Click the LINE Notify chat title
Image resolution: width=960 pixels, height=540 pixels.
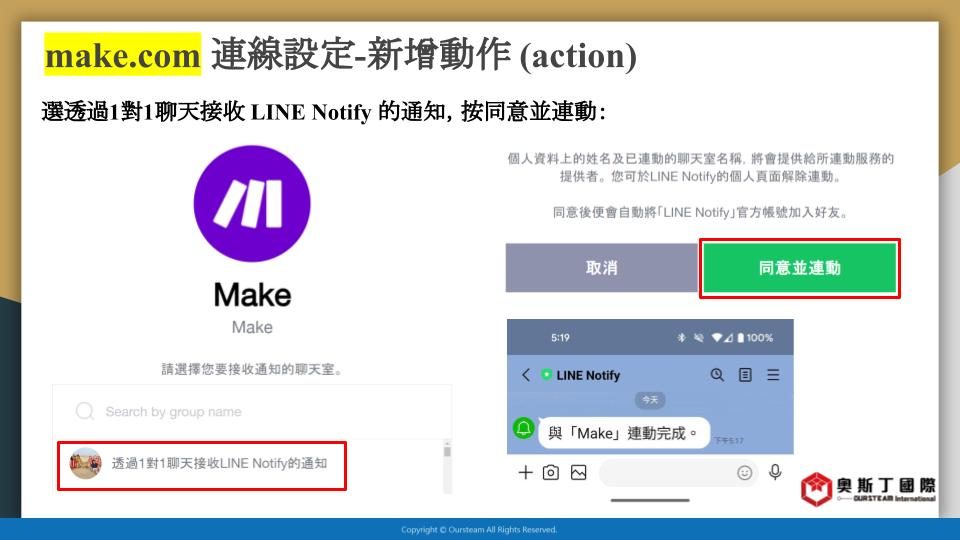[588, 375]
